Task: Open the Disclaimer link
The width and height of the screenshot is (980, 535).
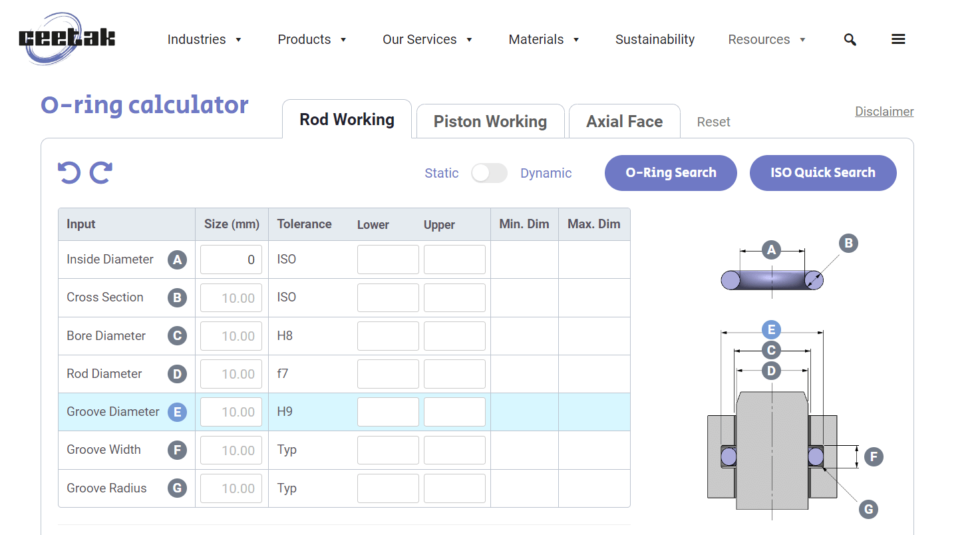Action: coord(884,111)
